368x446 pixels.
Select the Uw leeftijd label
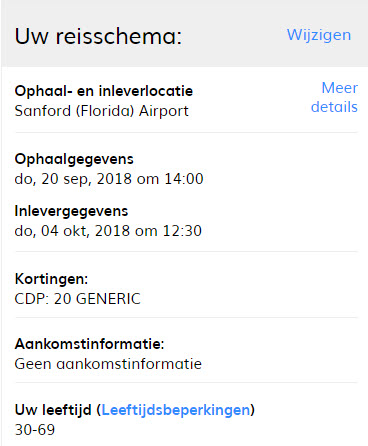coord(53,410)
